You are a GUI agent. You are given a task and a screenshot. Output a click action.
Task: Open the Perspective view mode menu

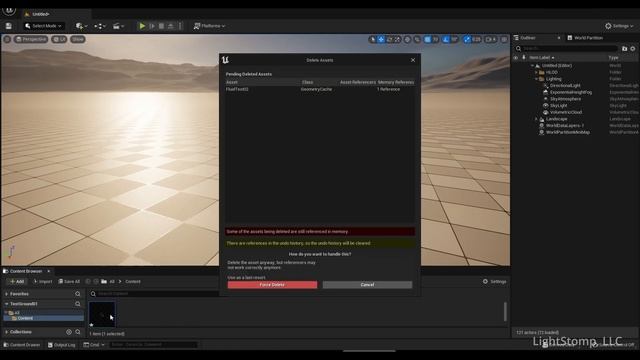coord(31,39)
